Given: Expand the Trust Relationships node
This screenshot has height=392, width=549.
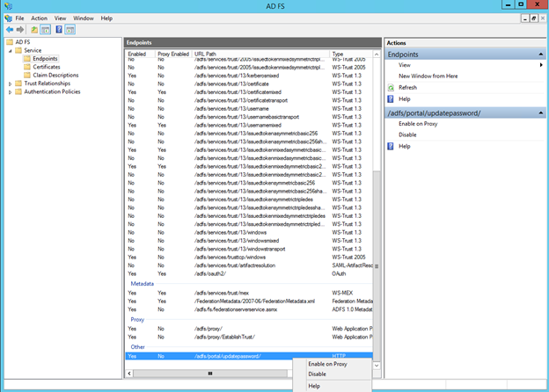Looking at the screenshot, I should click(11, 83).
